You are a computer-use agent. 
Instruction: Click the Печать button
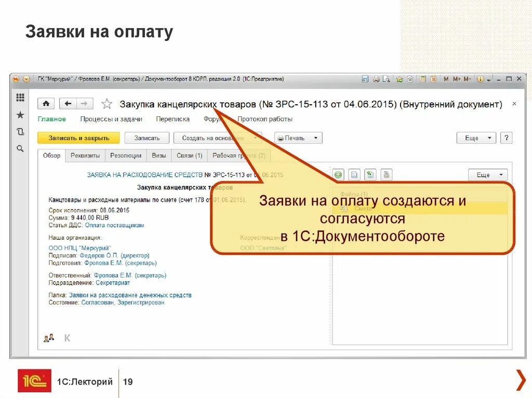click(x=292, y=138)
